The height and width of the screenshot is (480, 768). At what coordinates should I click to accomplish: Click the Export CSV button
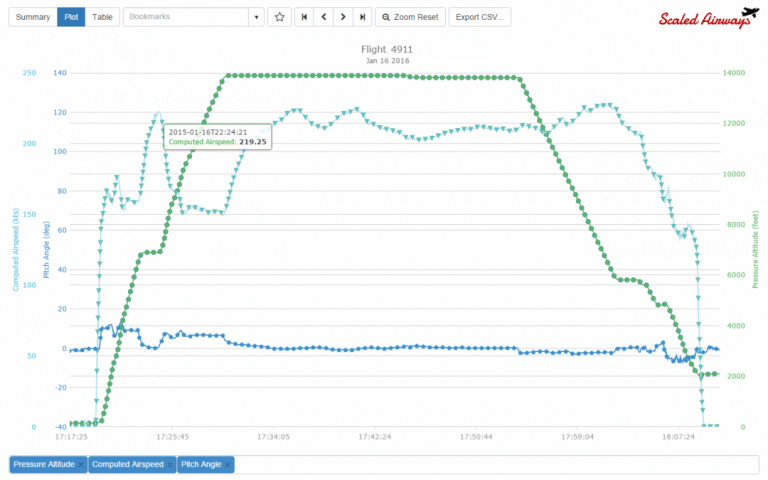[480, 17]
